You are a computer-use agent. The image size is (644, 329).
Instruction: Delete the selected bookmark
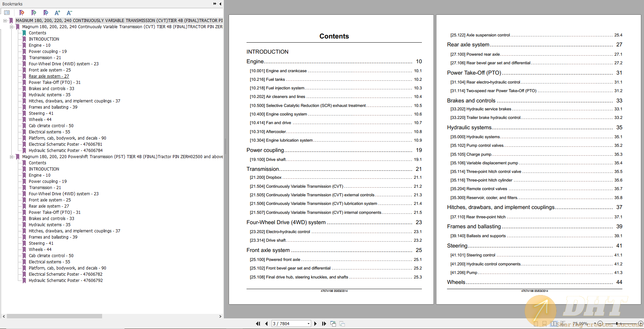pyautogui.click(x=22, y=13)
